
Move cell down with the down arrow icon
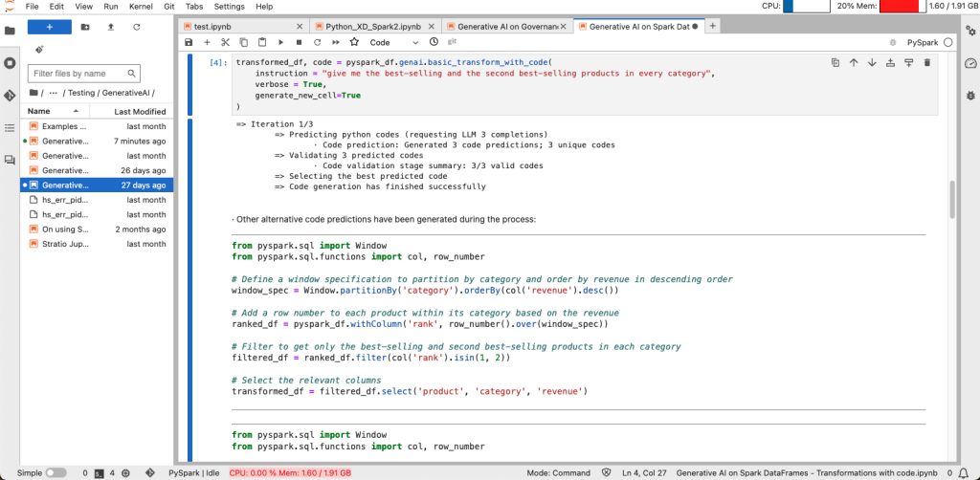click(871, 63)
